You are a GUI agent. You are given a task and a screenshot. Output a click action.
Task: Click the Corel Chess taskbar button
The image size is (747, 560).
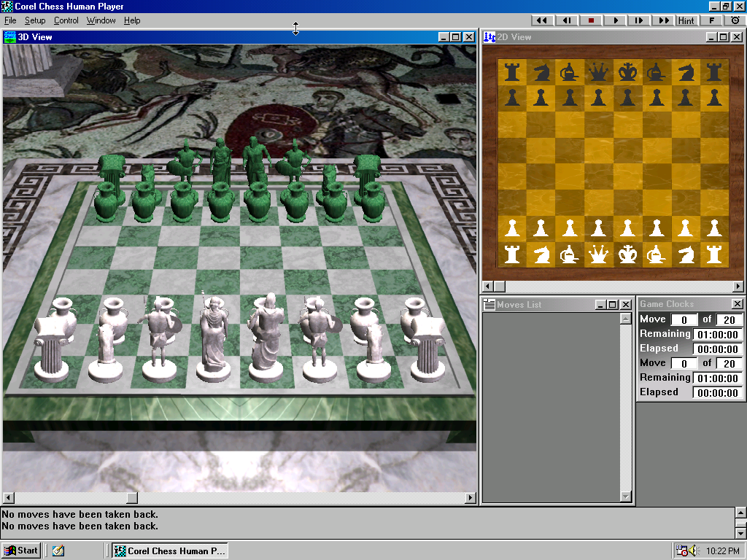click(x=170, y=551)
